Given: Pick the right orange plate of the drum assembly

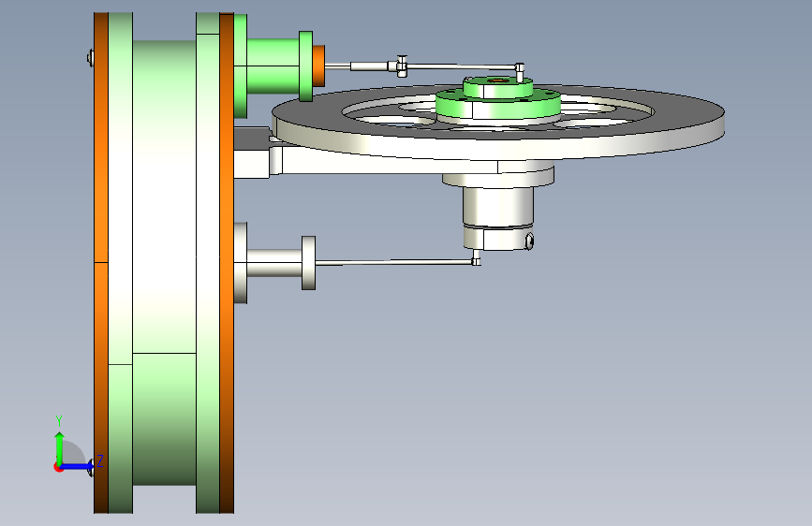Looking at the screenshot, I should point(227,263).
